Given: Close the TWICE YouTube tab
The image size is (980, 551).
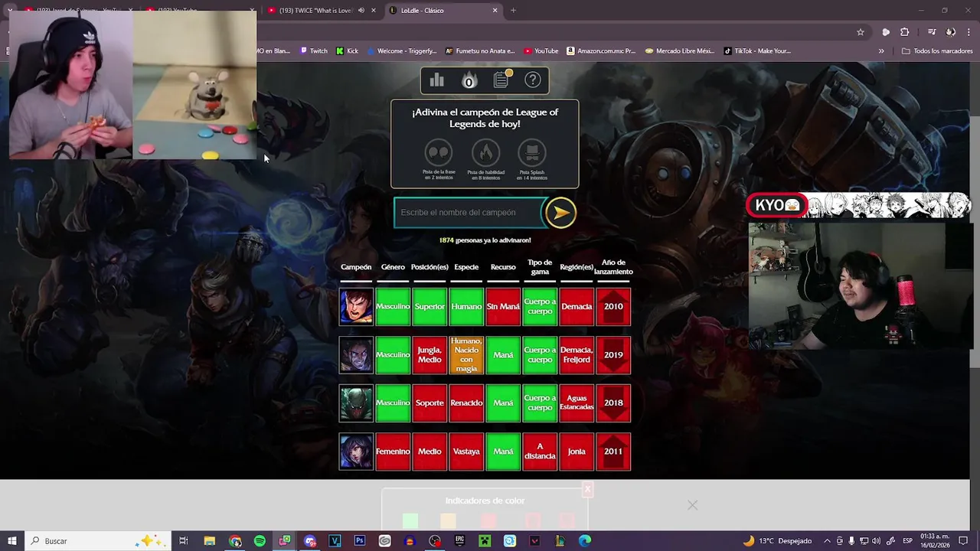Looking at the screenshot, I should (x=374, y=11).
